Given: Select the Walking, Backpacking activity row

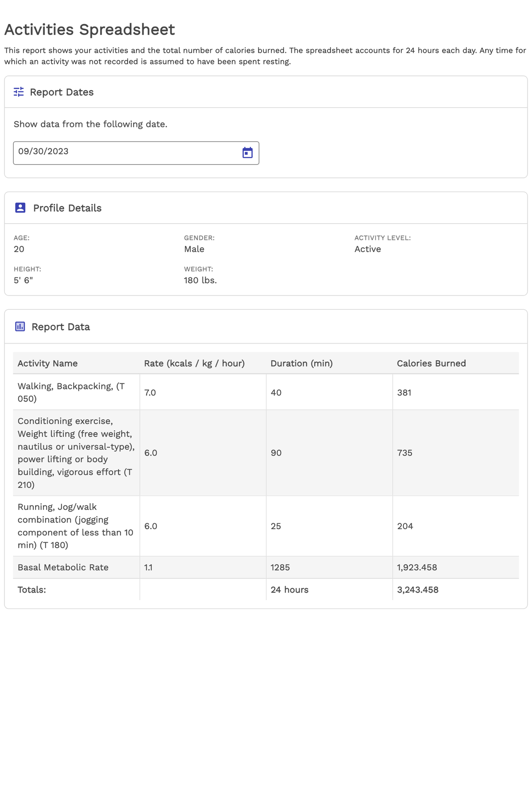Looking at the screenshot, I should coord(71,392).
